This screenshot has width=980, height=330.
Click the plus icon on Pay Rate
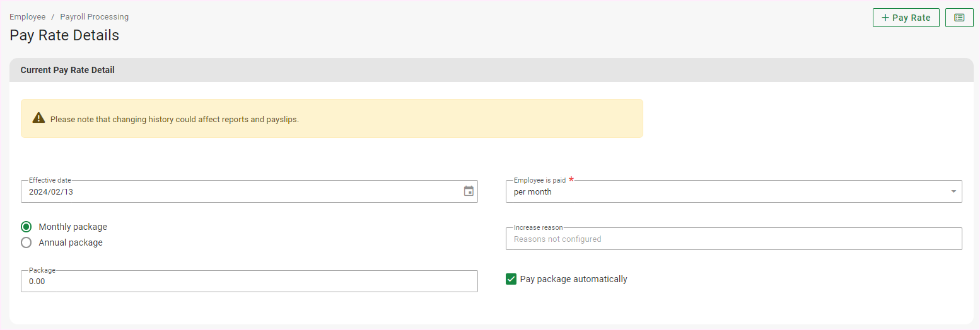tap(885, 18)
